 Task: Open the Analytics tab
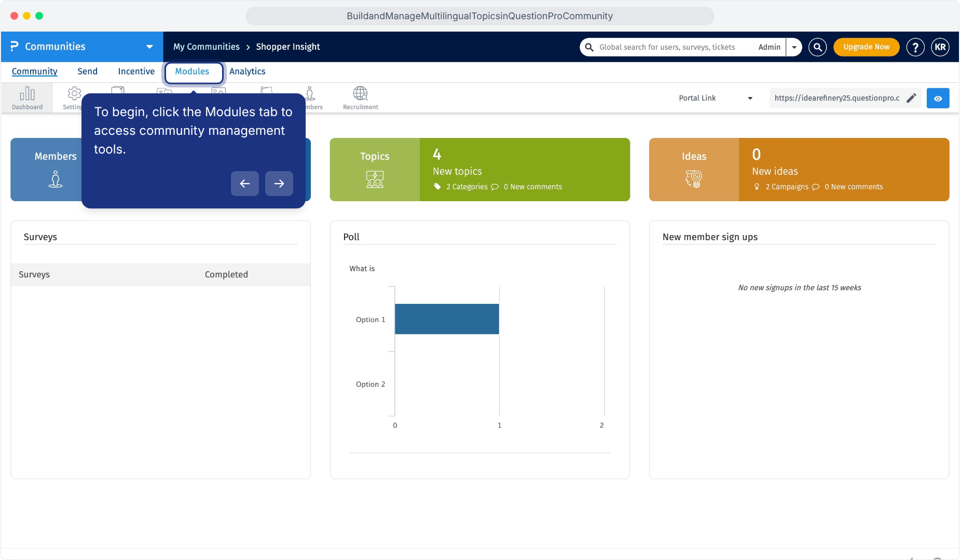click(247, 72)
